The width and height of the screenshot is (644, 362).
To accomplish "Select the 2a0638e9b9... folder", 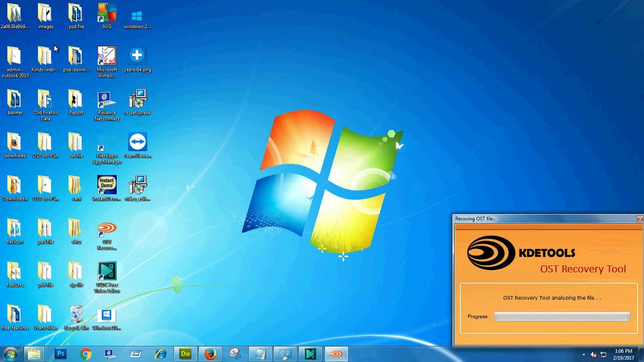I will click(15, 17).
